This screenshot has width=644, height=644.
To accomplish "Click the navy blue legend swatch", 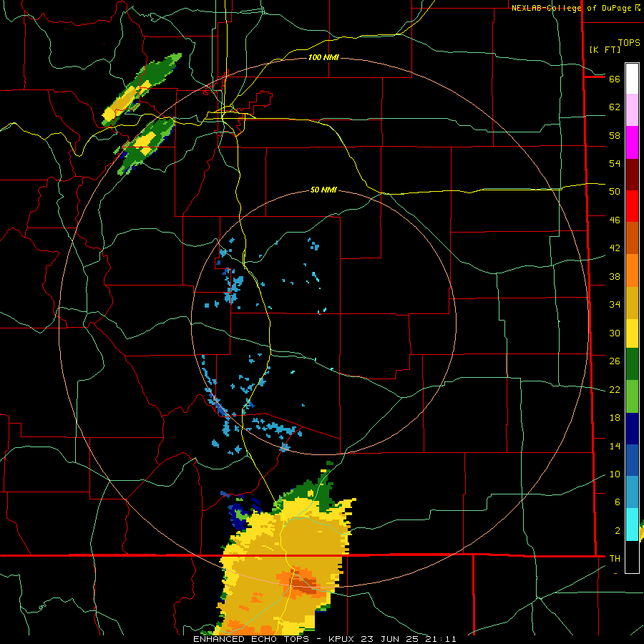I will click(632, 429).
